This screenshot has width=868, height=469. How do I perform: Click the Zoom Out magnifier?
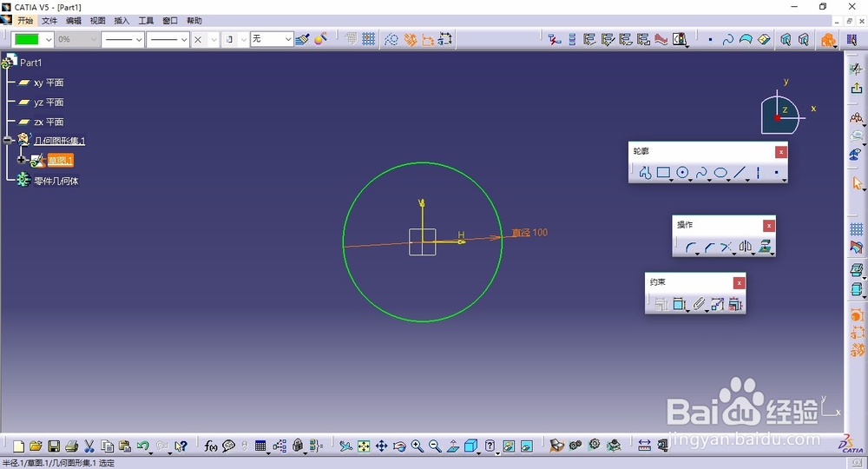tap(435, 446)
